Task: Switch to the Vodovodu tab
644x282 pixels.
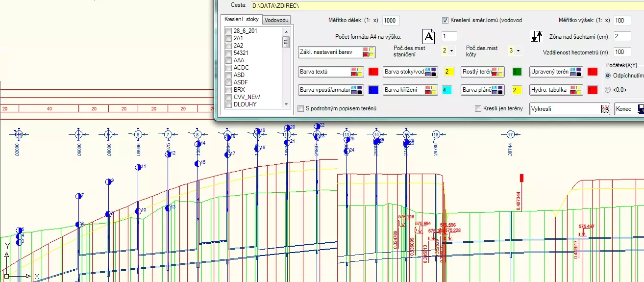Action: [276, 20]
